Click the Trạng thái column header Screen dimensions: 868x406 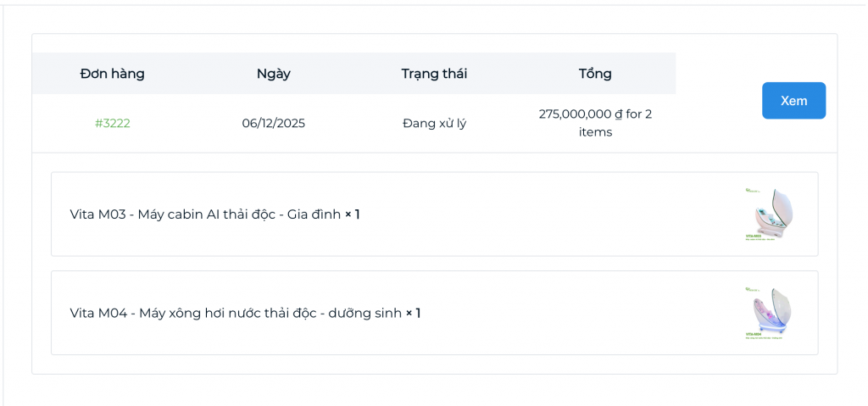[434, 74]
